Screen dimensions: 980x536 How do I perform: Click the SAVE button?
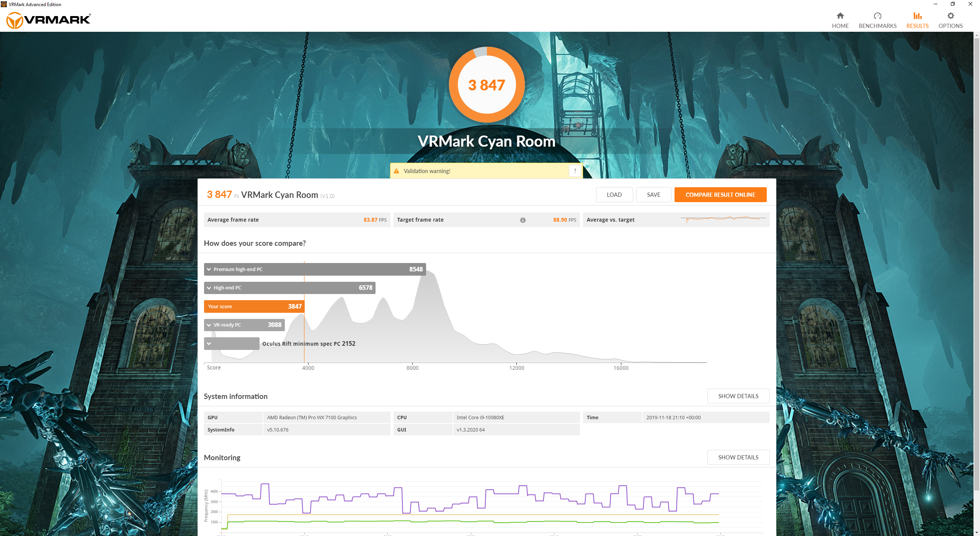click(653, 195)
